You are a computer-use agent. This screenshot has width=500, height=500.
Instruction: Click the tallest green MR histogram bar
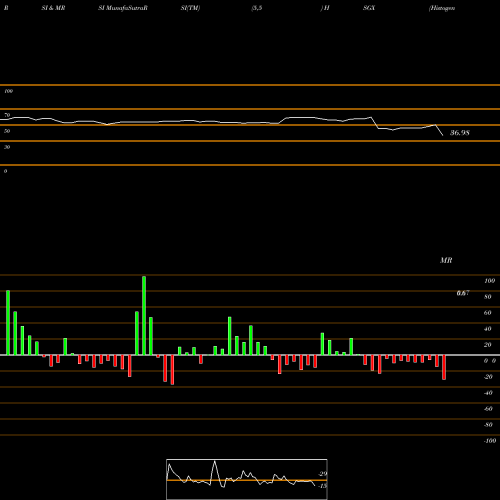point(144,315)
